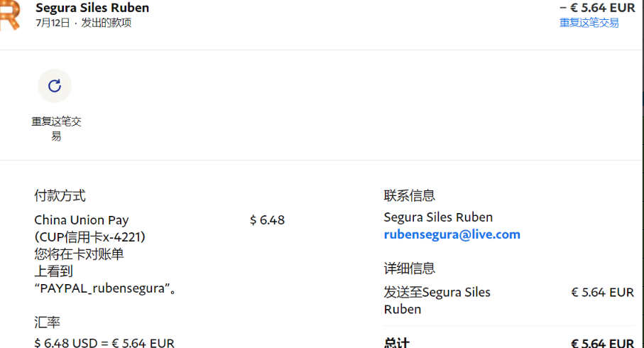Click the contact name above the email address

tap(437, 217)
